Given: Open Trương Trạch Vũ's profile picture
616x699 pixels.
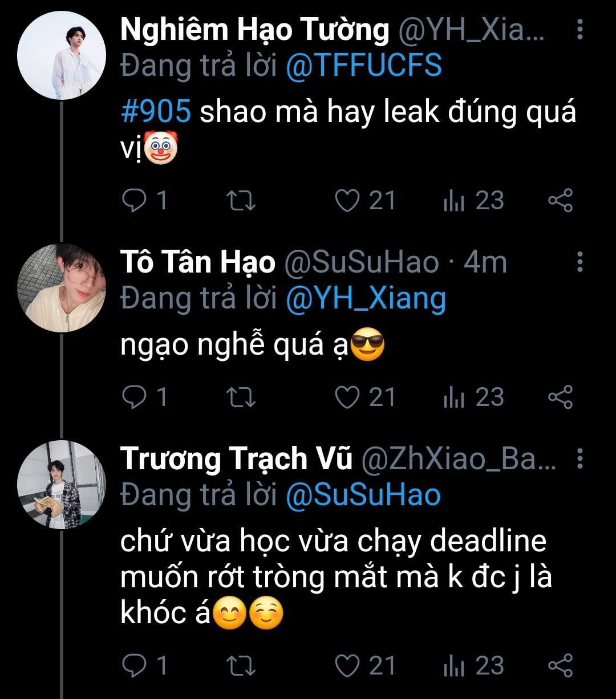Looking at the screenshot, I should click(62, 485).
